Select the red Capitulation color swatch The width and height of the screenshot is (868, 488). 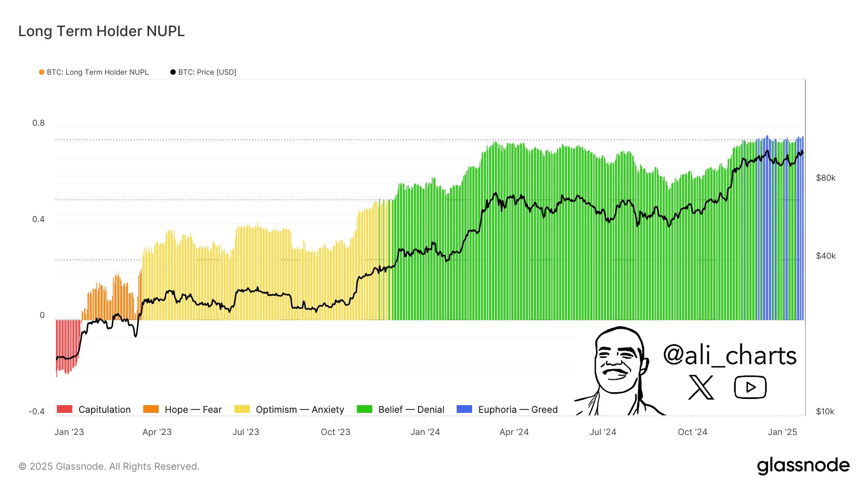65,409
